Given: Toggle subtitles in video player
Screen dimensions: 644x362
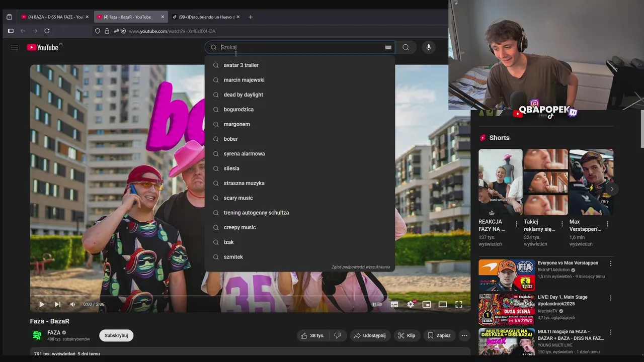Looking at the screenshot, I should [x=394, y=304].
